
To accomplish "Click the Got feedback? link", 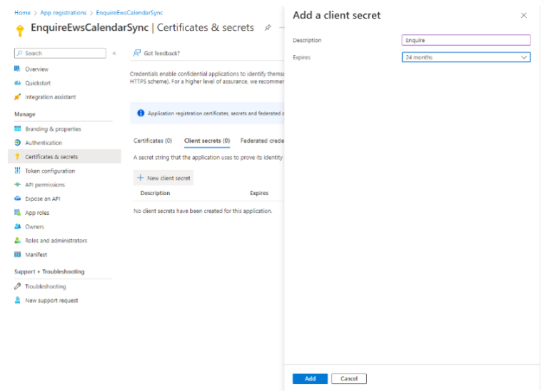I will pyautogui.click(x=161, y=53).
